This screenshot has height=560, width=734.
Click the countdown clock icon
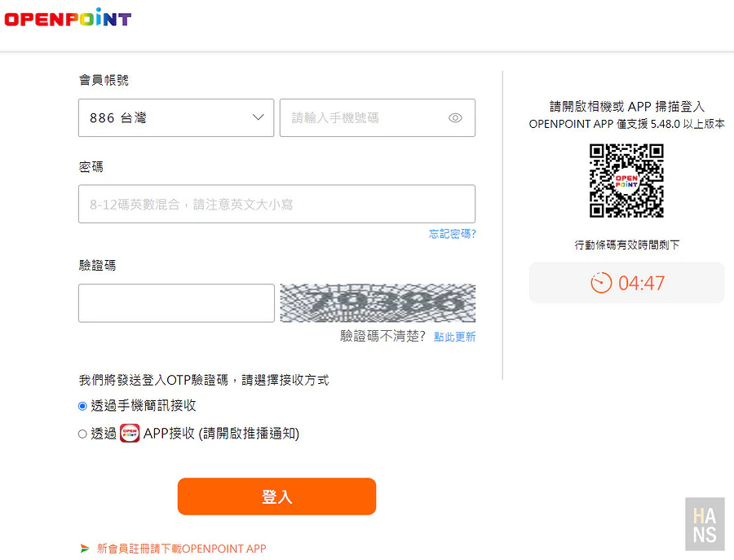point(601,283)
